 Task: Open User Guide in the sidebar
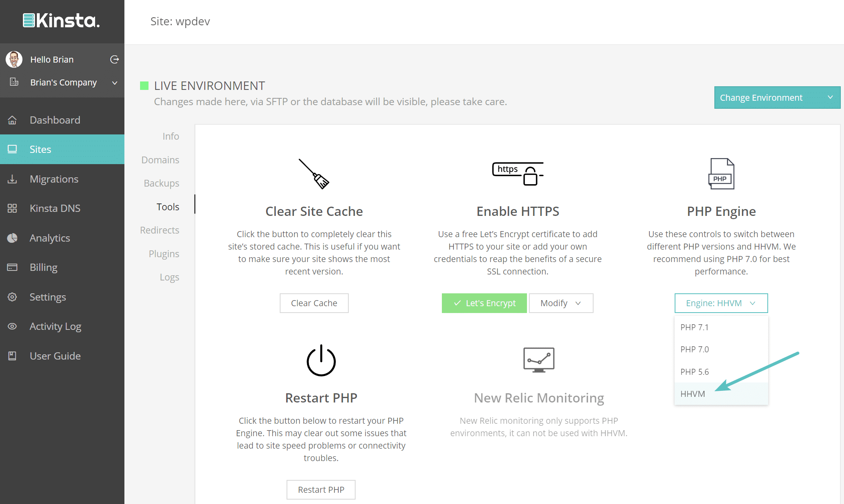click(62, 356)
